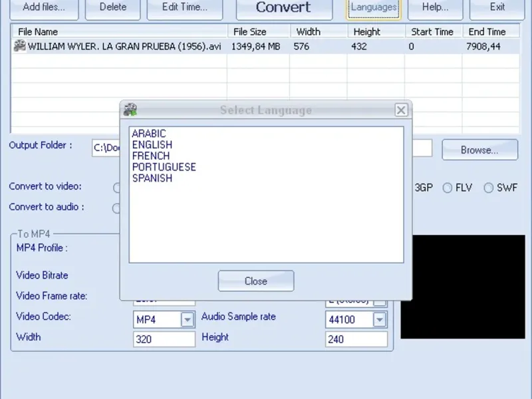532x399 pixels.
Task: Click the Height column header
Action: pyautogui.click(x=376, y=31)
